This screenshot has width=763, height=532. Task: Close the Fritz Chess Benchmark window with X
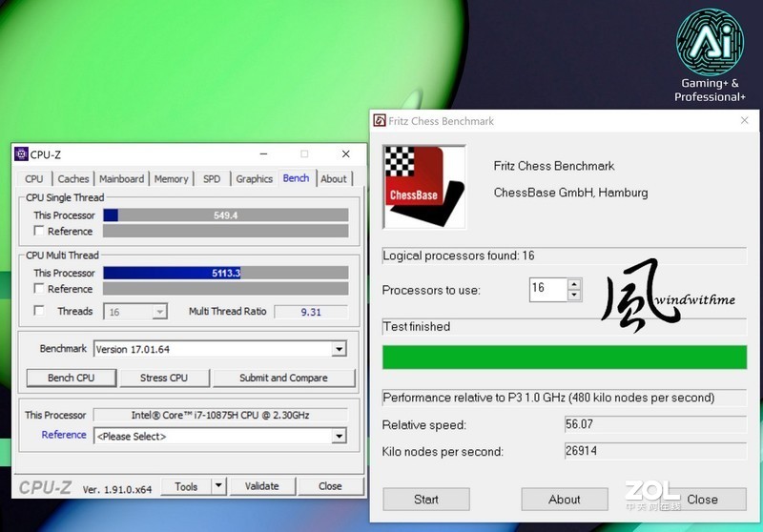[745, 120]
